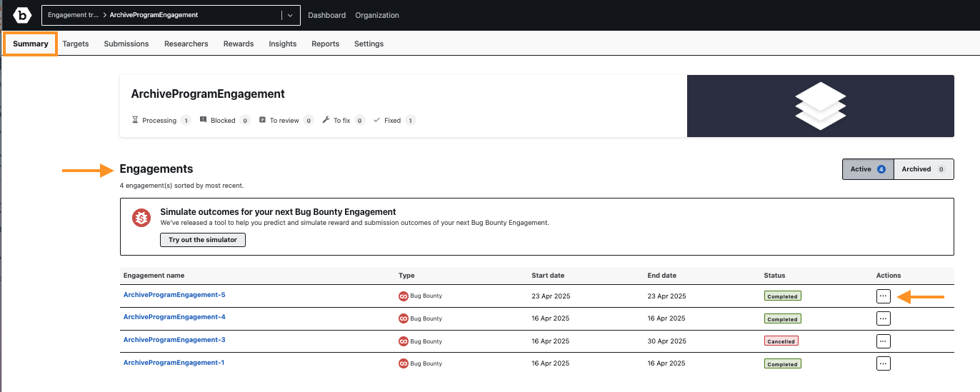Image resolution: width=980 pixels, height=392 pixels.
Task: Switch to the Summary tab
Action: pos(31,44)
